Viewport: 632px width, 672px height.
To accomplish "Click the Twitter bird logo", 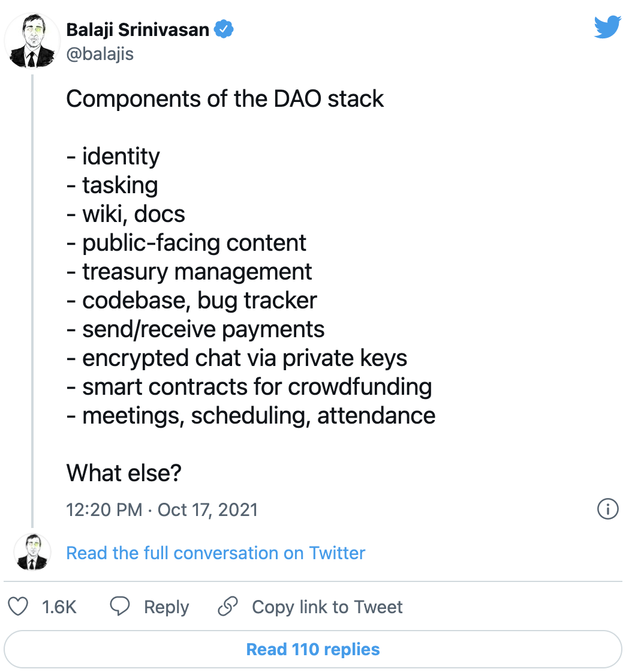I will tap(607, 28).
